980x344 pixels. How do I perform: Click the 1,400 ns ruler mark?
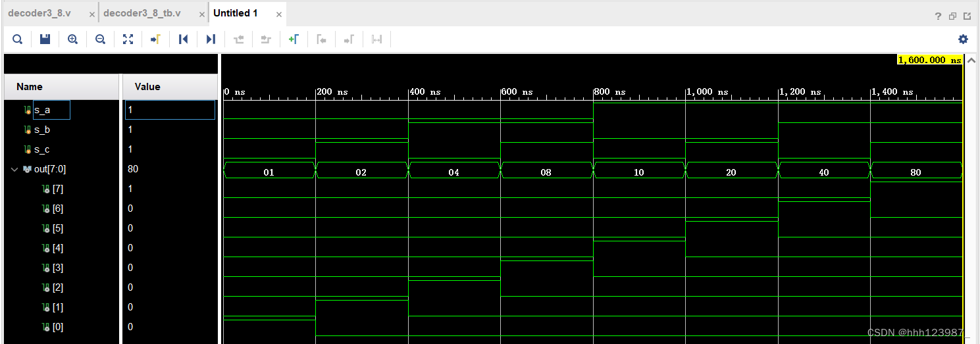pos(892,92)
